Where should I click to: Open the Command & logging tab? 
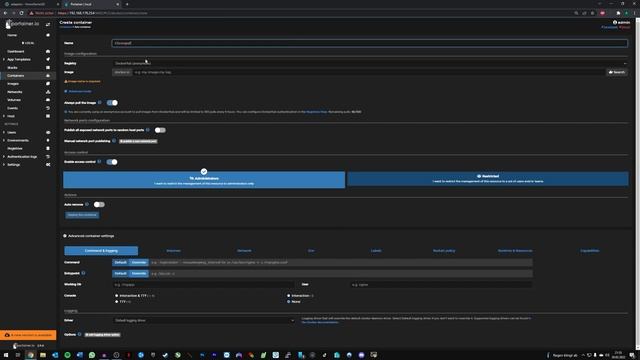(101, 251)
